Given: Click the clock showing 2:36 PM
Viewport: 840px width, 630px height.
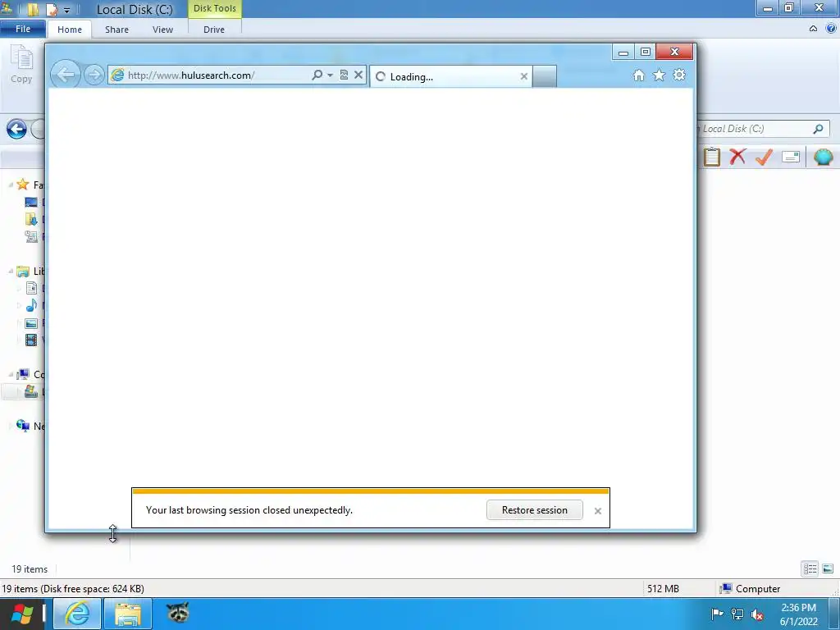Looking at the screenshot, I should [799, 614].
